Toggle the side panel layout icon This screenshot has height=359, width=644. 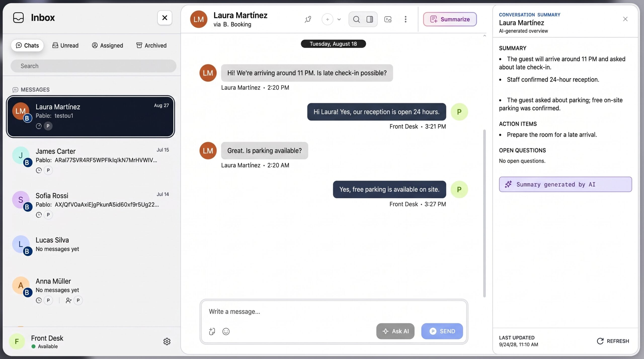pyautogui.click(x=370, y=19)
